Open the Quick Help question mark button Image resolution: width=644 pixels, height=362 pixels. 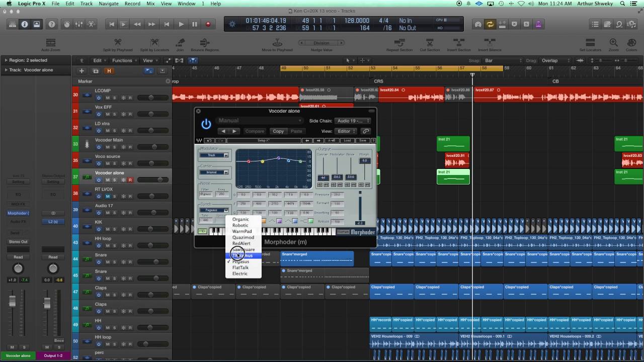click(x=52, y=24)
